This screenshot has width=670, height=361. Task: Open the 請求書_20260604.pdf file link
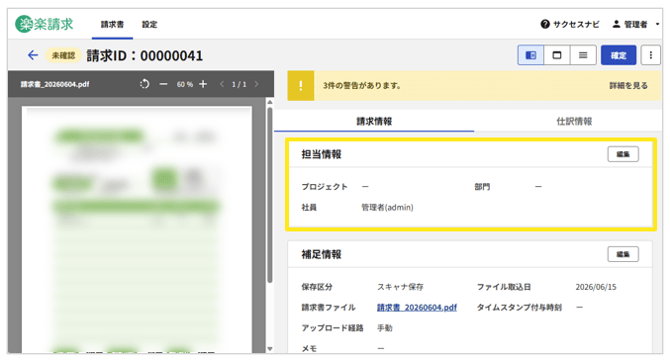pyautogui.click(x=417, y=307)
